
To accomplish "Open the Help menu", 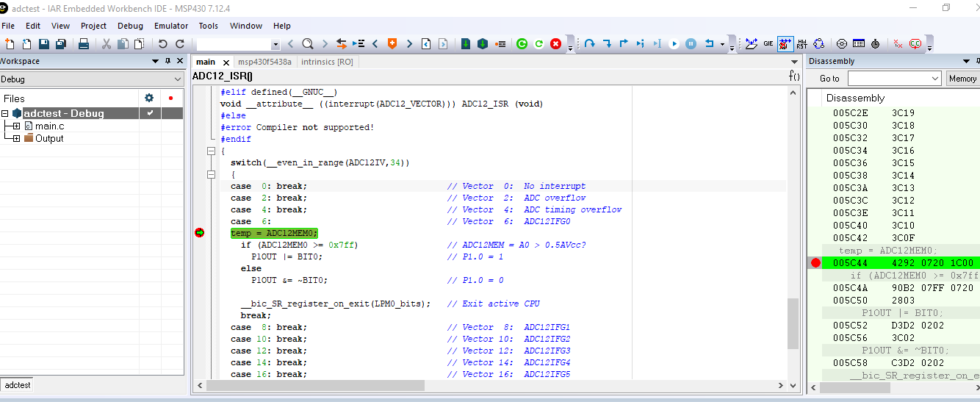I will tap(282, 26).
